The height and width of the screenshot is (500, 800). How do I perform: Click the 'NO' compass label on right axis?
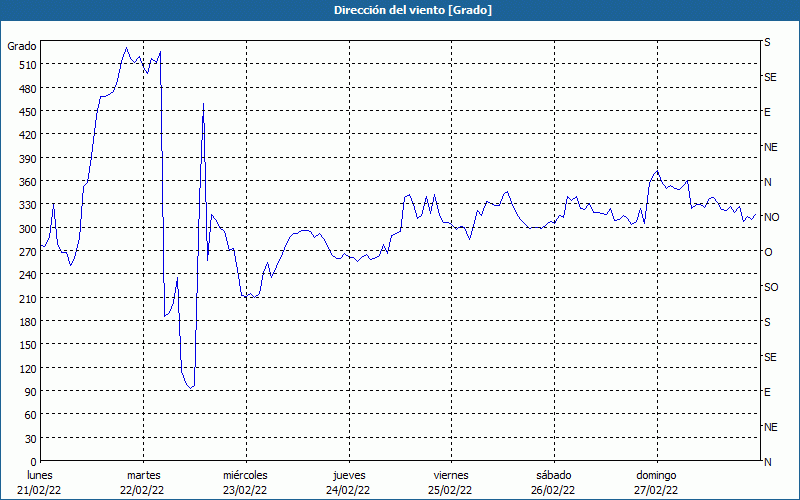(771, 217)
